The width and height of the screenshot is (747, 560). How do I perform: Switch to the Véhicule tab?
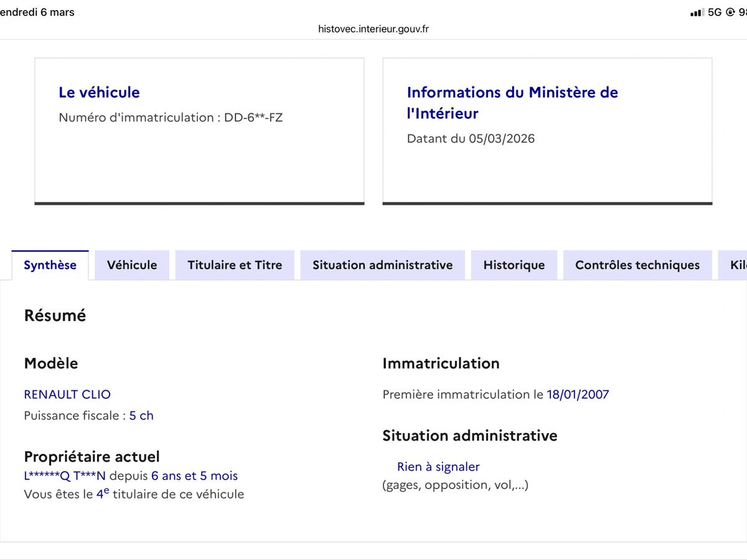pos(131,264)
